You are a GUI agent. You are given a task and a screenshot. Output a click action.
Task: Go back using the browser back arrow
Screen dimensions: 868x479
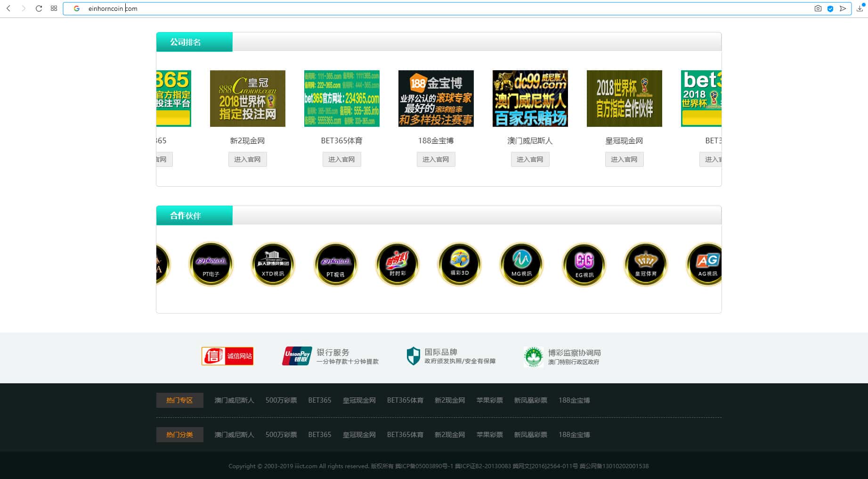(8, 8)
